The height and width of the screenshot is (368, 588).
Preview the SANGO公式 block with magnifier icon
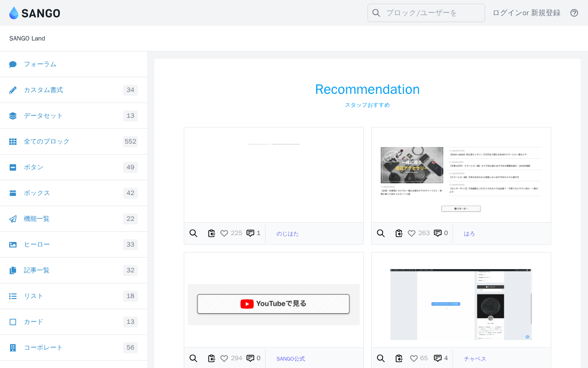193,358
